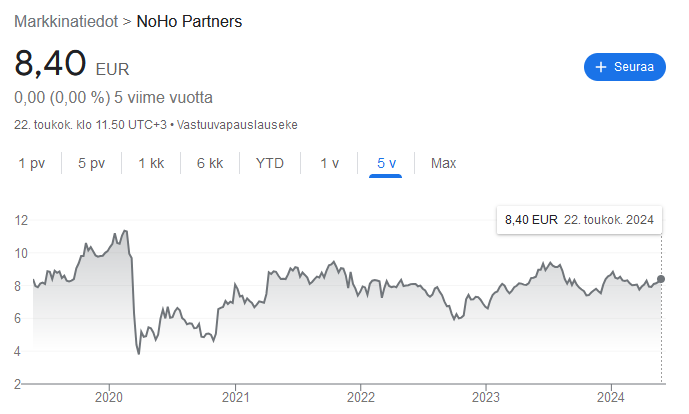Switch to the 1 pv range tab
The height and width of the screenshot is (414, 689).
[31, 163]
